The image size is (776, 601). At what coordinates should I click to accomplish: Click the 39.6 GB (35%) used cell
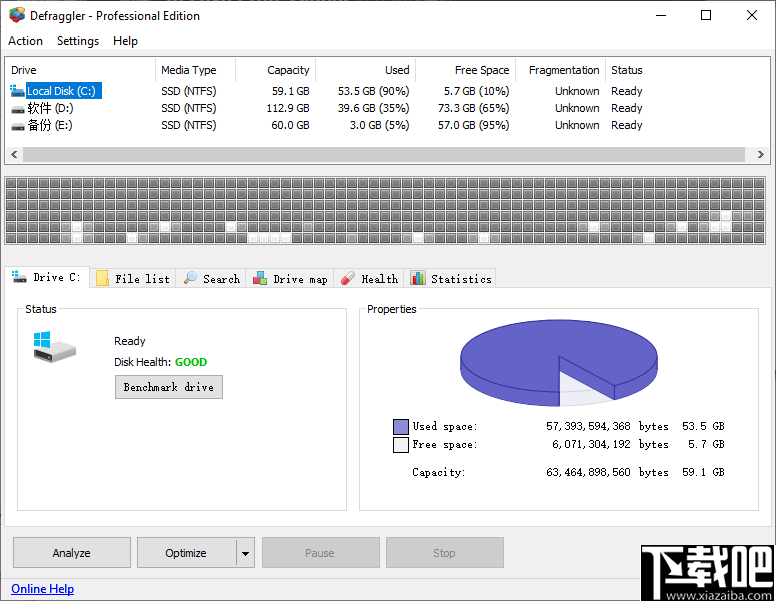[x=374, y=108]
